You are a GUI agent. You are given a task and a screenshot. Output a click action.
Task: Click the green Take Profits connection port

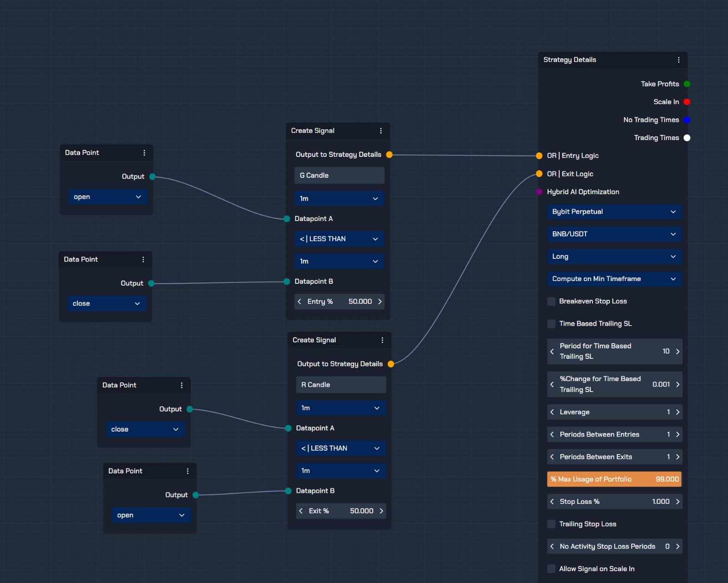[687, 84]
